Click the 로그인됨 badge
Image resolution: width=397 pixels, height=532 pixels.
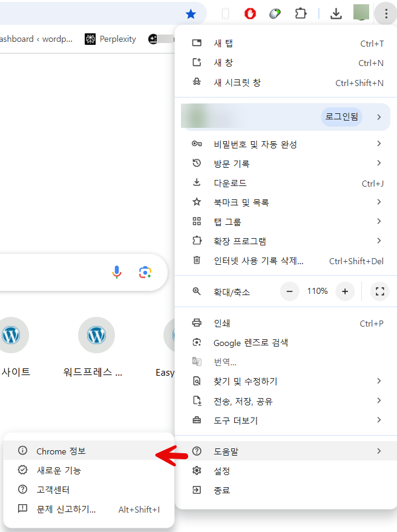pyautogui.click(x=341, y=117)
